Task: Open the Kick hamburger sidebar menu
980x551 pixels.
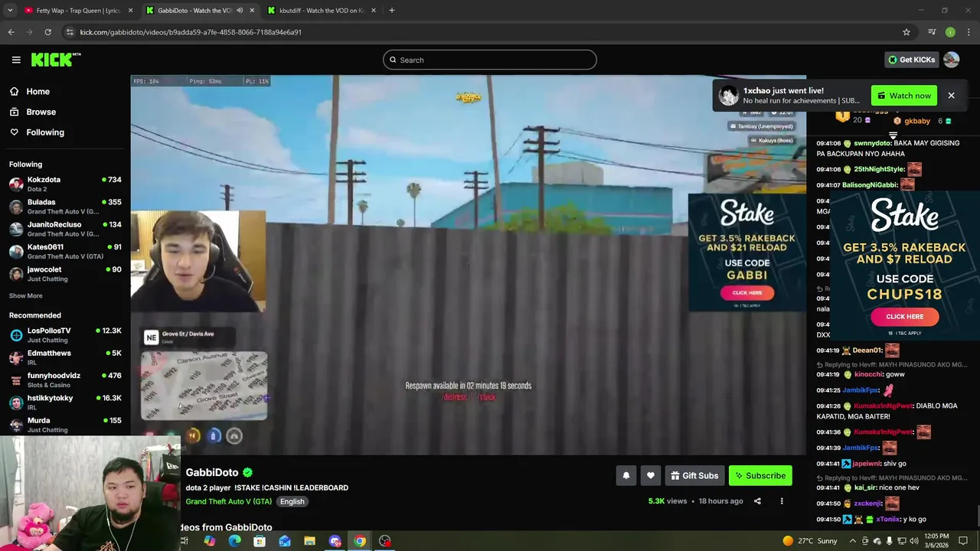Action: tap(16, 60)
